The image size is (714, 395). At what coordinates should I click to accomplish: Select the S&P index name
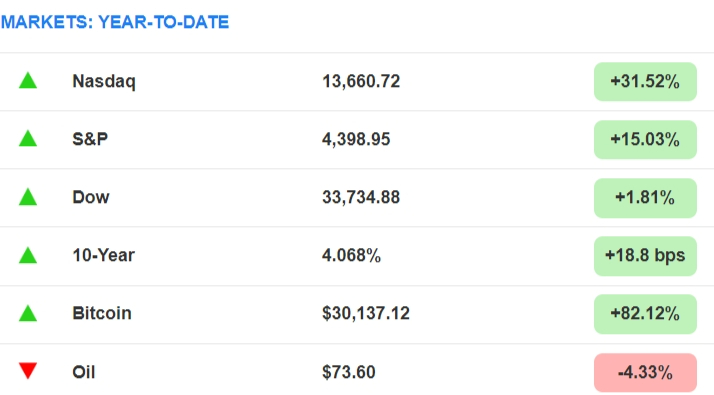pos(90,139)
